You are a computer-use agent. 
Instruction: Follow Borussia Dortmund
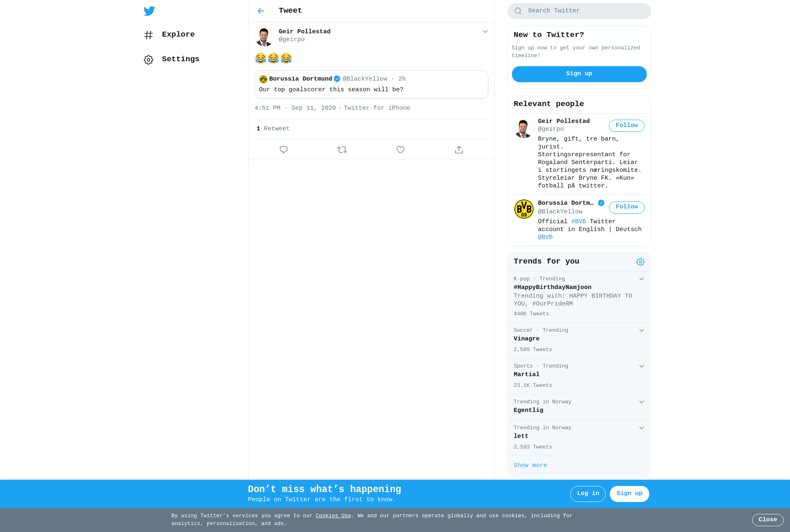(627, 207)
